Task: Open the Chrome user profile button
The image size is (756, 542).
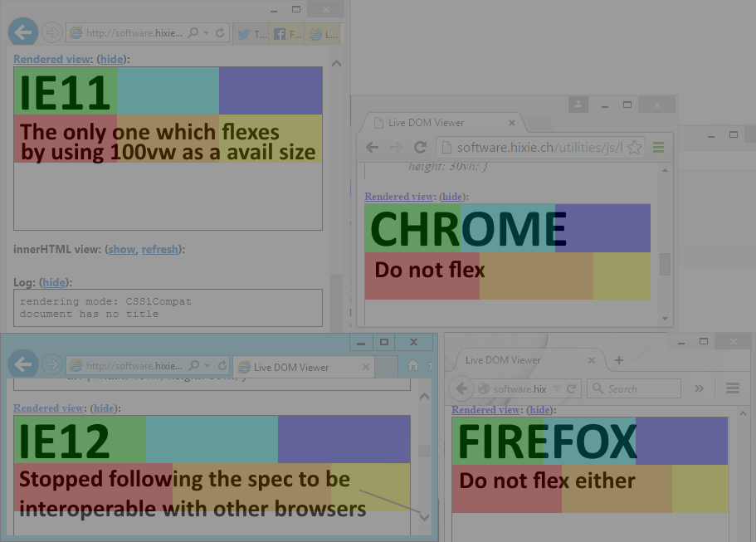Action: 578,104
